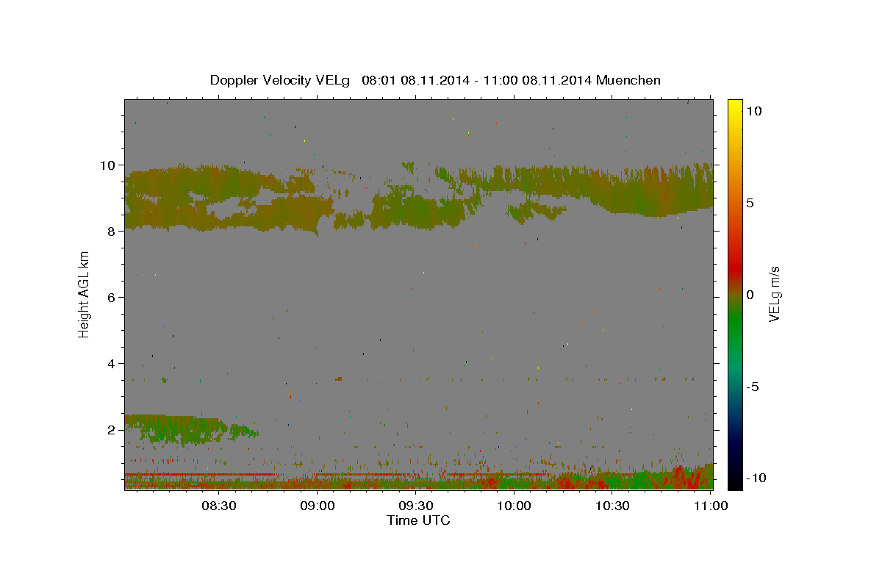The image size is (882, 588).
Task: Click the 10:30 time axis label
Action: [x=612, y=506]
